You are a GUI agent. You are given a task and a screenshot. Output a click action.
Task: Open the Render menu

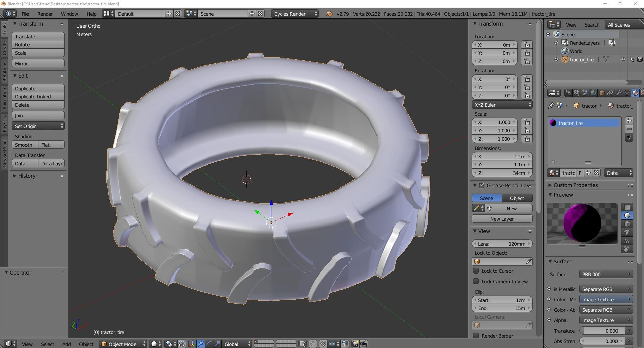[45, 14]
